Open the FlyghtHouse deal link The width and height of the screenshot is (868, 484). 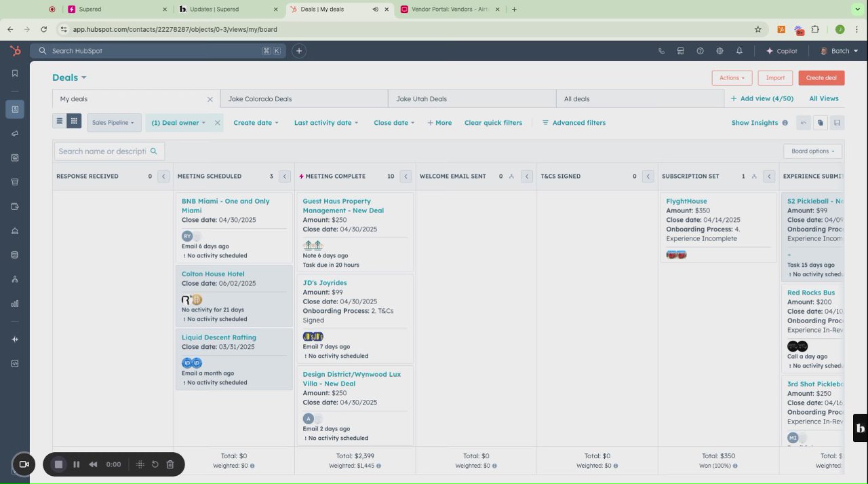(x=686, y=202)
